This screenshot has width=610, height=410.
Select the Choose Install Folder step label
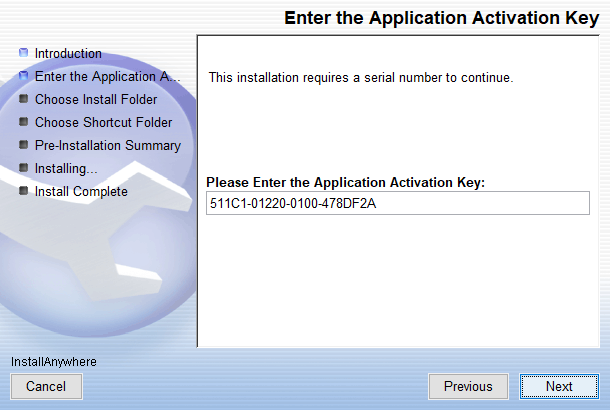tap(96, 99)
